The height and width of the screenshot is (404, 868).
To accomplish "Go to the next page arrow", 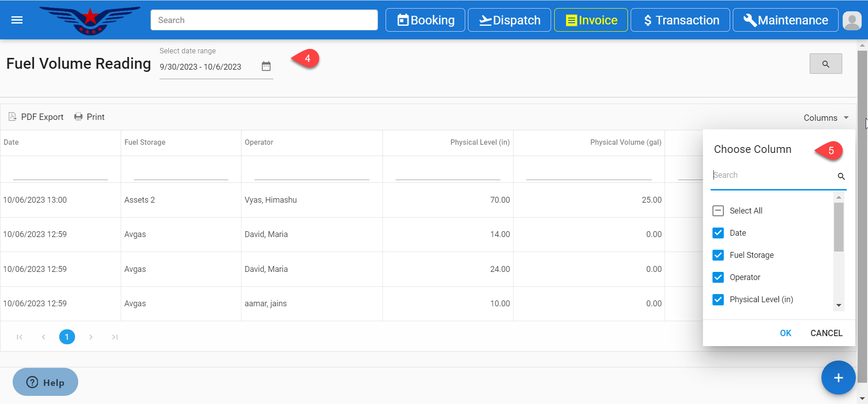I will click(91, 337).
